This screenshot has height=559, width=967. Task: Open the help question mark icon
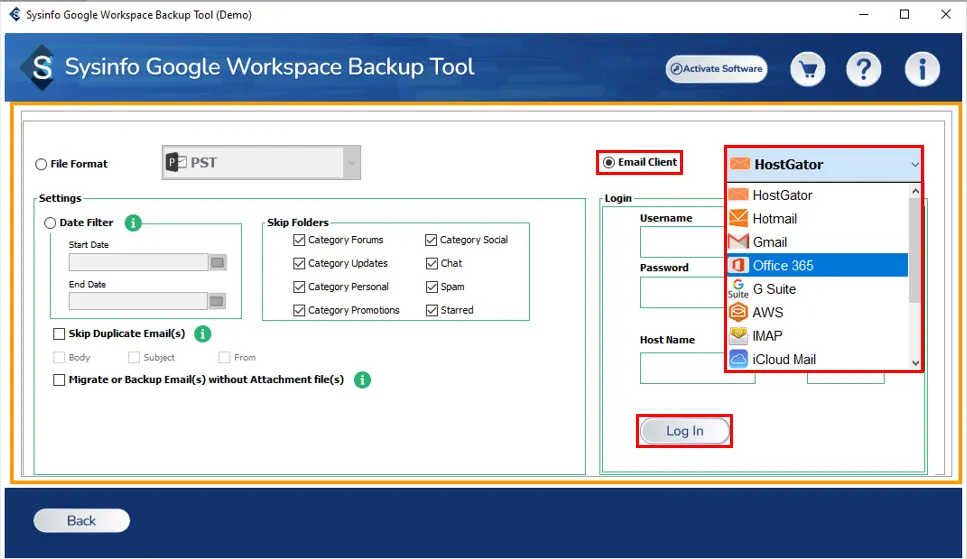click(x=863, y=69)
